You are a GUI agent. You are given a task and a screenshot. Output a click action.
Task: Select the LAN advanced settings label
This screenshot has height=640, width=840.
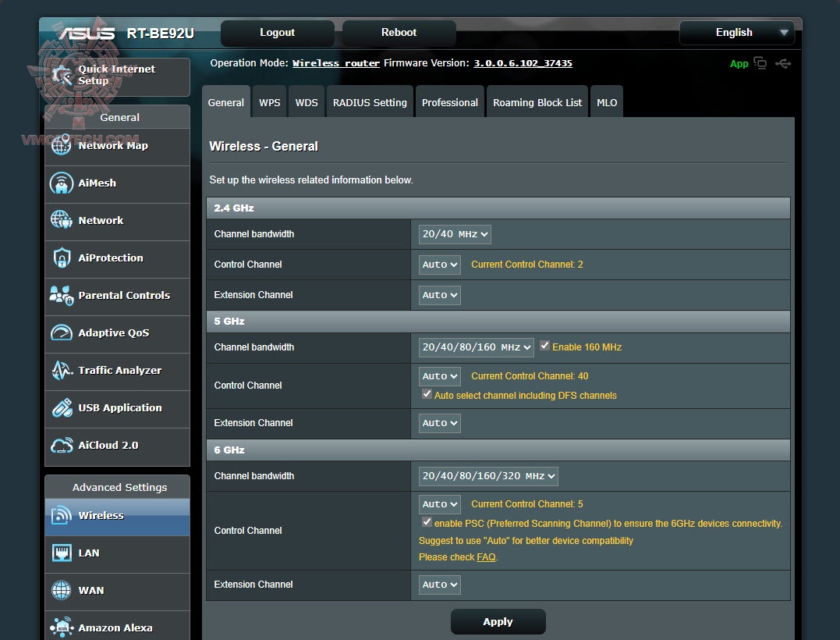88,553
